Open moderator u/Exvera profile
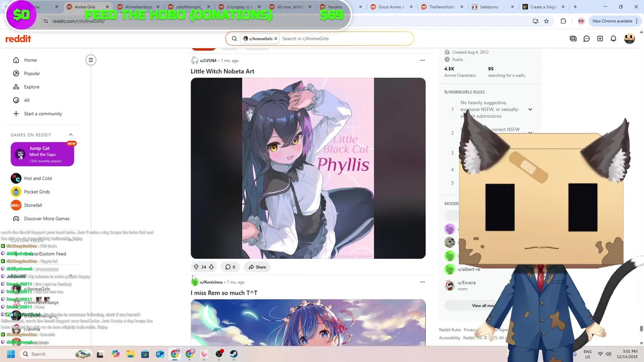Screen dimensions: 644x362 click(466, 283)
